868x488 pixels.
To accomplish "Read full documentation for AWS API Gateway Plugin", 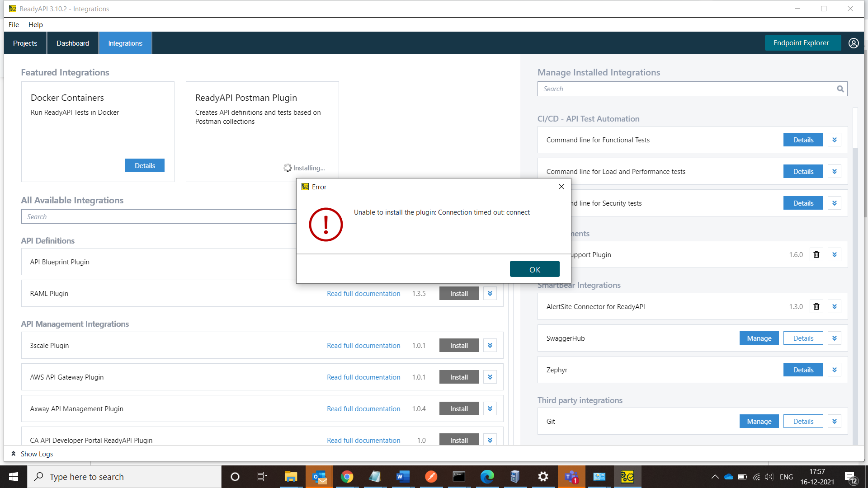I will [363, 377].
